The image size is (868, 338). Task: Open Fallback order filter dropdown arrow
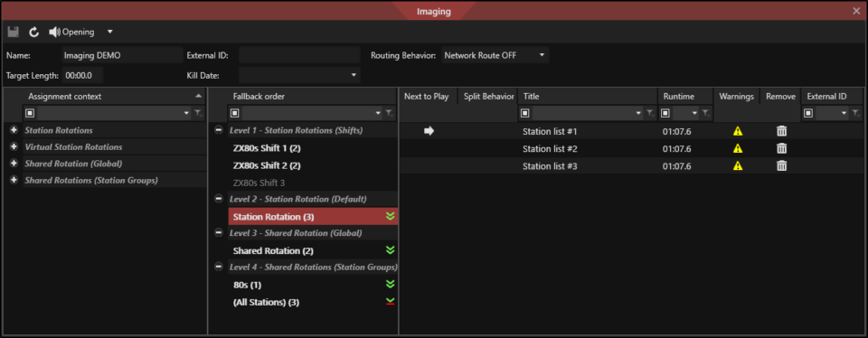(x=378, y=113)
